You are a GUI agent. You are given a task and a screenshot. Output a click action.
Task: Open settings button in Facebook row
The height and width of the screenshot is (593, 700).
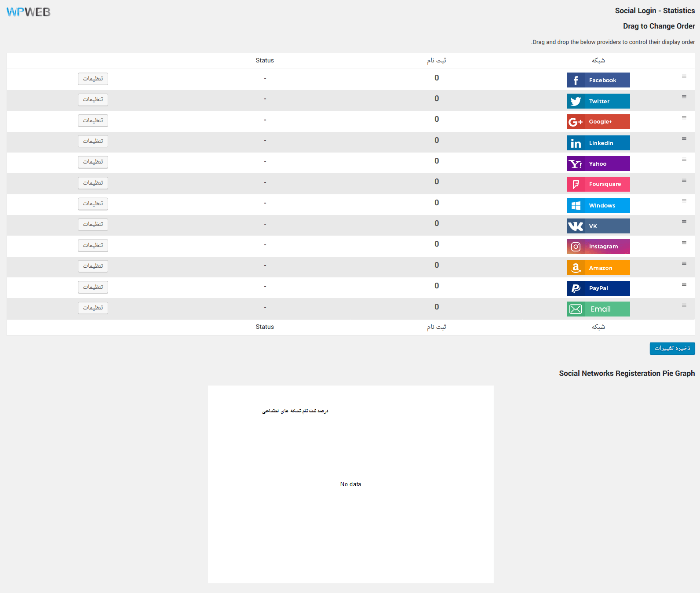click(93, 79)
